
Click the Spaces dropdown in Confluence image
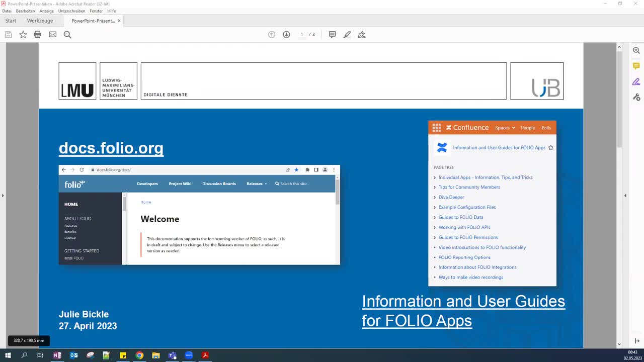(x=505, y=128)
